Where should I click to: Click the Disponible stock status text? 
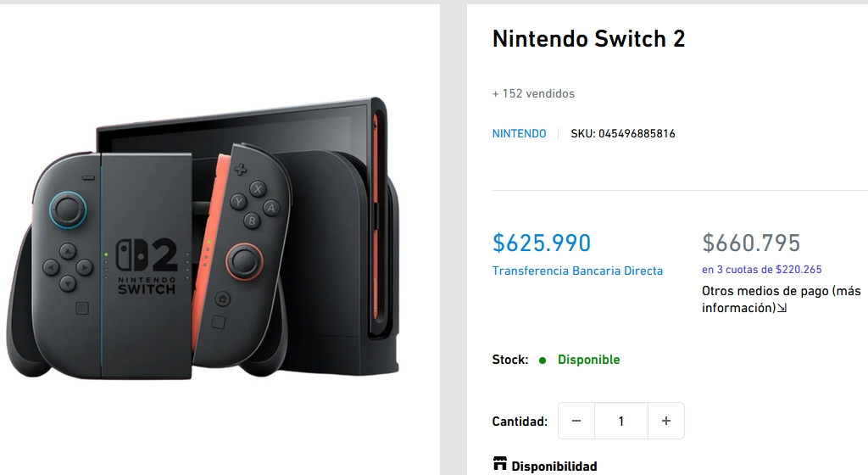click(x=588, y=360)
